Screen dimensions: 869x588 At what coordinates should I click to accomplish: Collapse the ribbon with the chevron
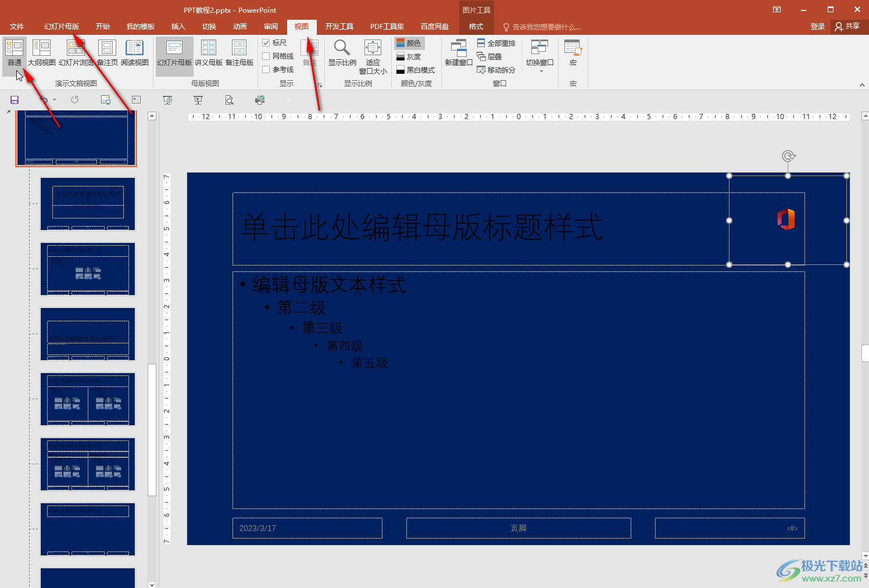pyautogui.click(x=862, y=85)
